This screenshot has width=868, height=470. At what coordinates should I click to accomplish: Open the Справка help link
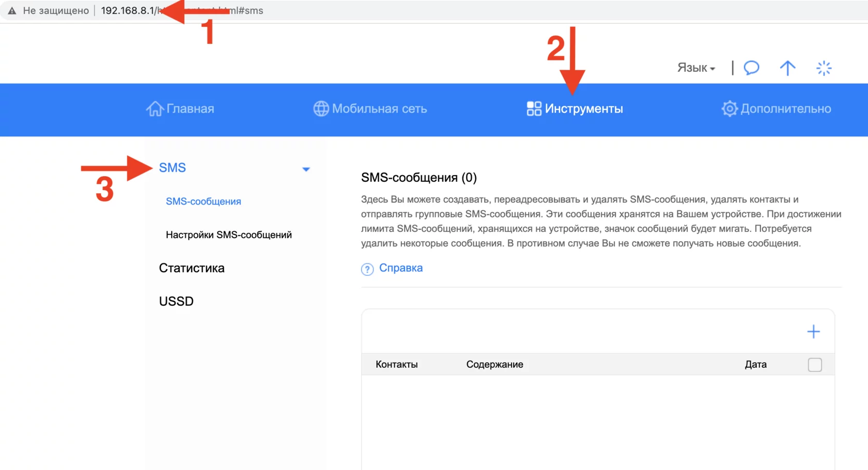tap(401, 268)
